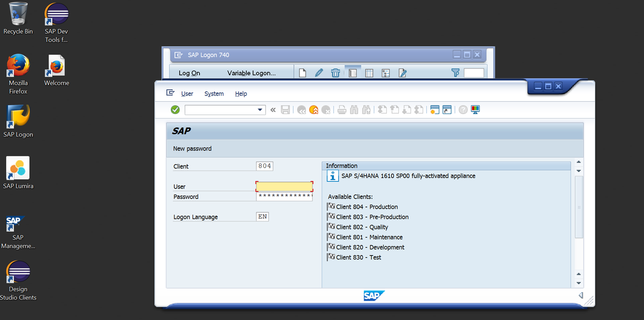
Task: Expand status bar with bottom-right triangle
Action: 581,295
